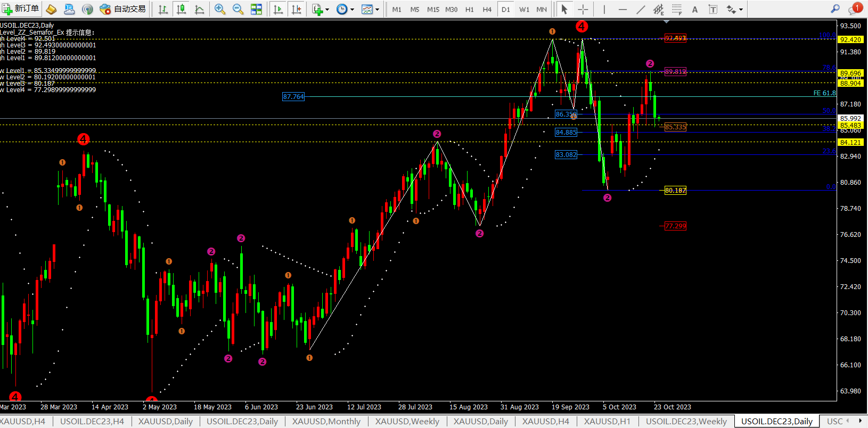Open the trading signals icon

(87, 9)
